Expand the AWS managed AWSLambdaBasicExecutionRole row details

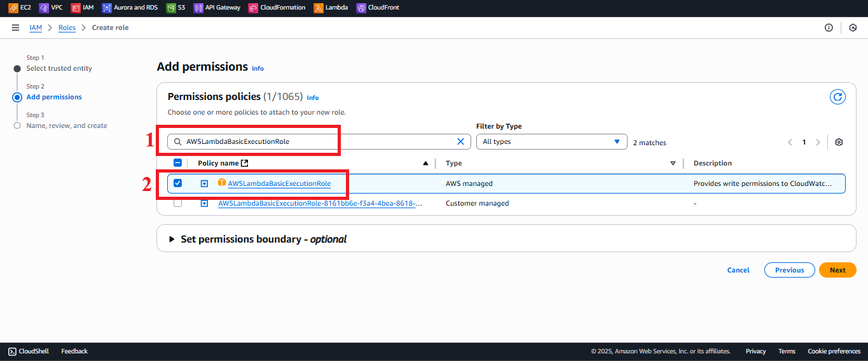(x=204, y=183)
